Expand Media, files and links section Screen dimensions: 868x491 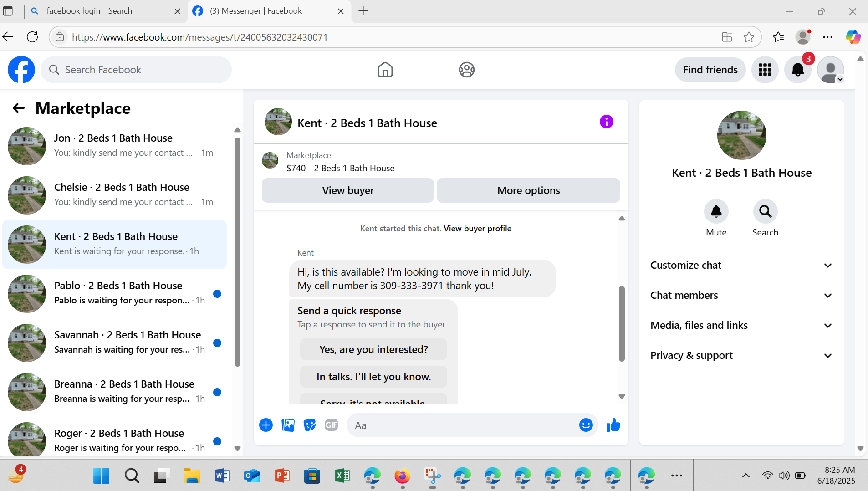(x=741, y=326)
